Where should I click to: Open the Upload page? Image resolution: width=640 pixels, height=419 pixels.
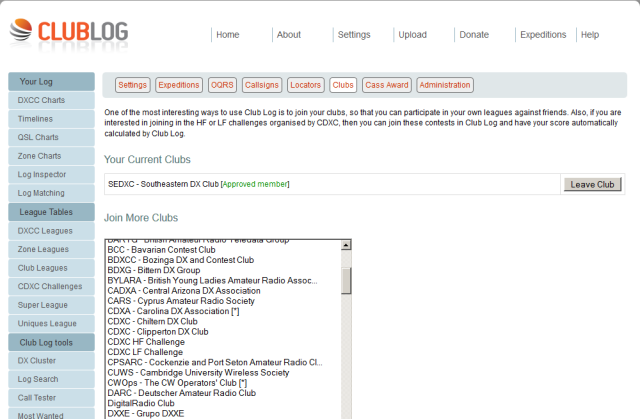click(413, 35)
